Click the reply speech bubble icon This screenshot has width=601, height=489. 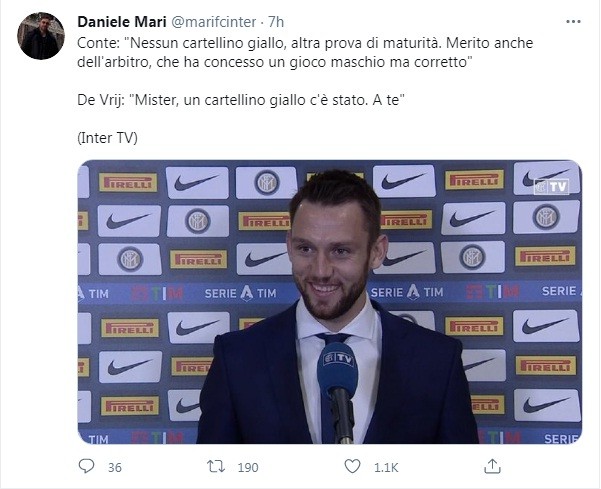[x=87, y=466]
